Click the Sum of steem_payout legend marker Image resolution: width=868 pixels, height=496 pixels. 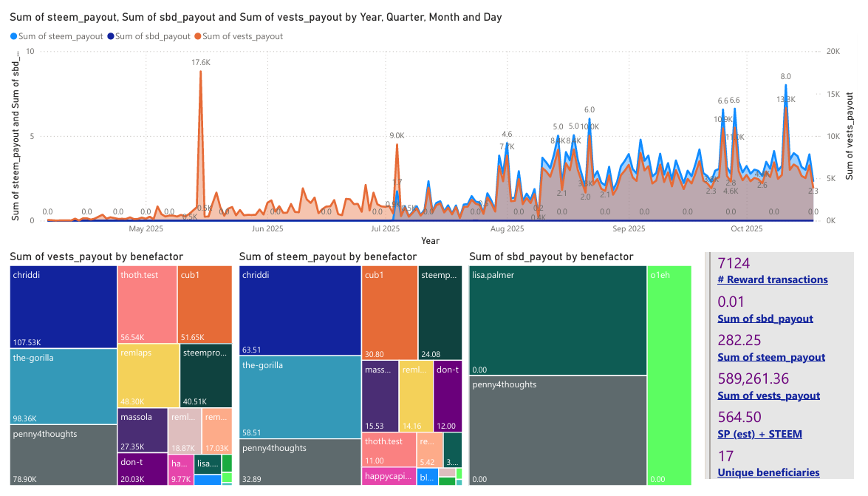coord(14,36)
